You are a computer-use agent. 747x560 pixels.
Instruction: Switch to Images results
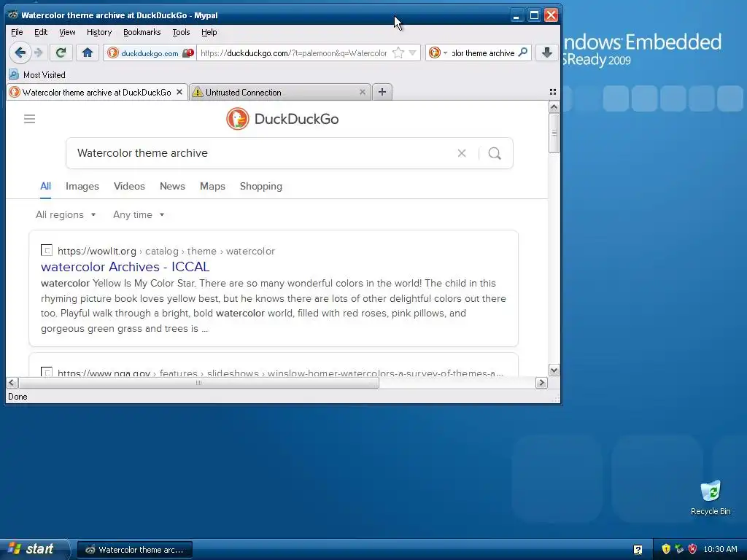pos(82,186)
